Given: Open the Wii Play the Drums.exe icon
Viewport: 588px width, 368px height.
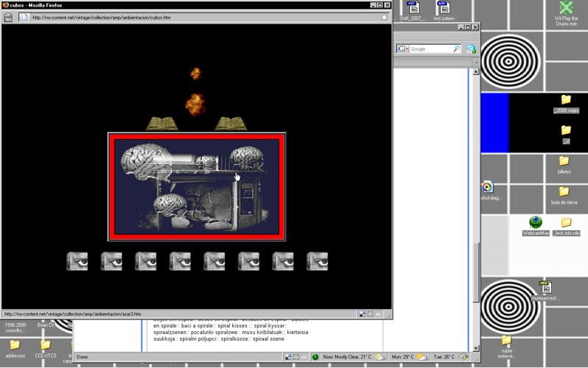Looking at the screenshot, I should 564,11.
